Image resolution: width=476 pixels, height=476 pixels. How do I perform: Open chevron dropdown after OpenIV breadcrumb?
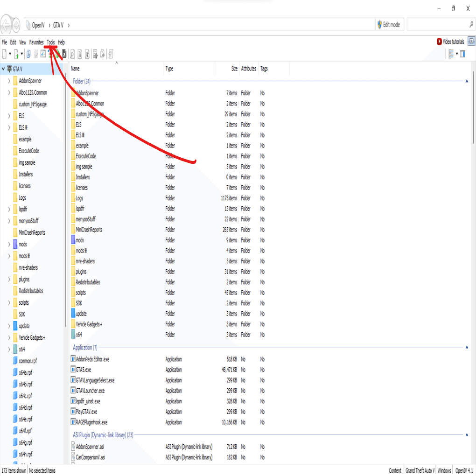[x=49, y=25]
